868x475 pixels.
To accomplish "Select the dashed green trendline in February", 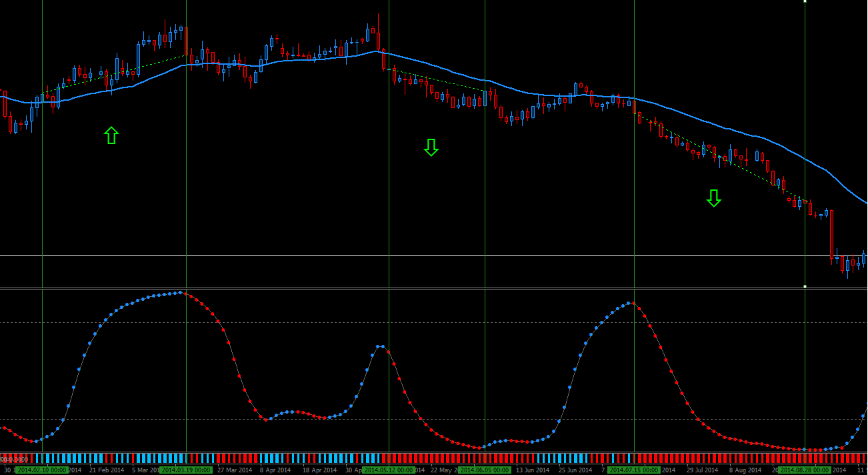I will 113,75.
